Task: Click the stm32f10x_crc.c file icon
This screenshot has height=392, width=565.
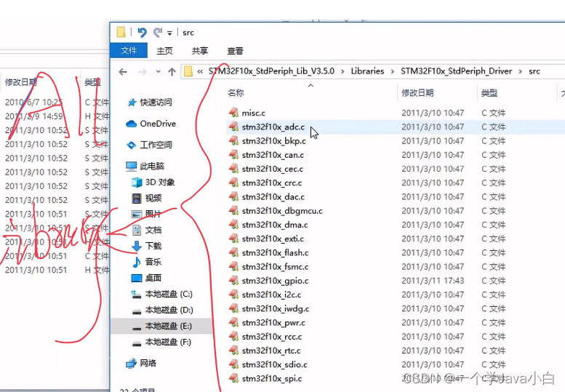Action: (233, 183)
